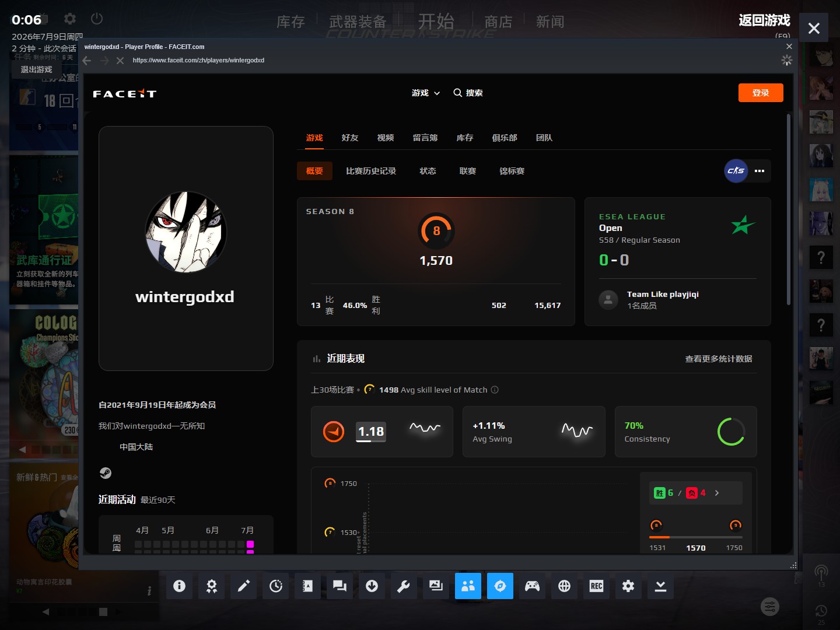Stop page loading with the browser X icon
Screen dimensions: 840x630
click(x=120, y=61)
